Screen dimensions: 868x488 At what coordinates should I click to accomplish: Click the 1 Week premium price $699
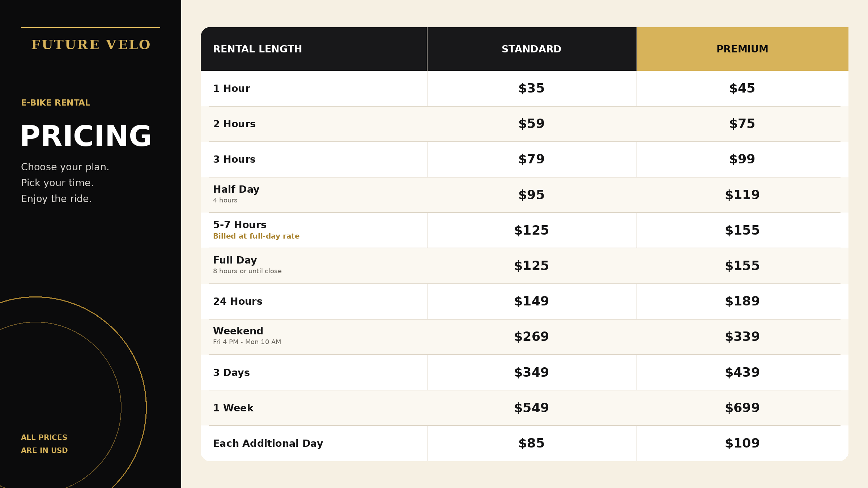click(742, 408)
